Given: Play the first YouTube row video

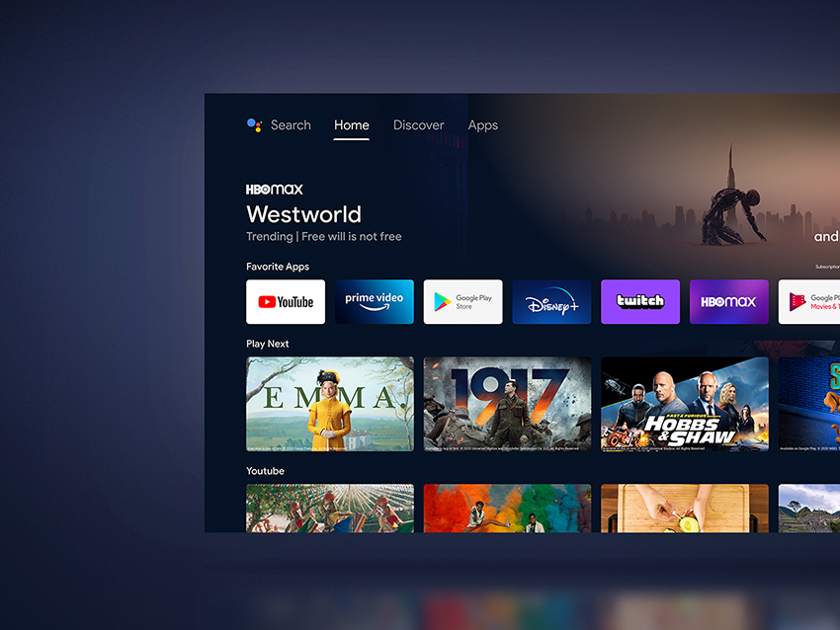Looking at the screenshot, I should (330, 508).
